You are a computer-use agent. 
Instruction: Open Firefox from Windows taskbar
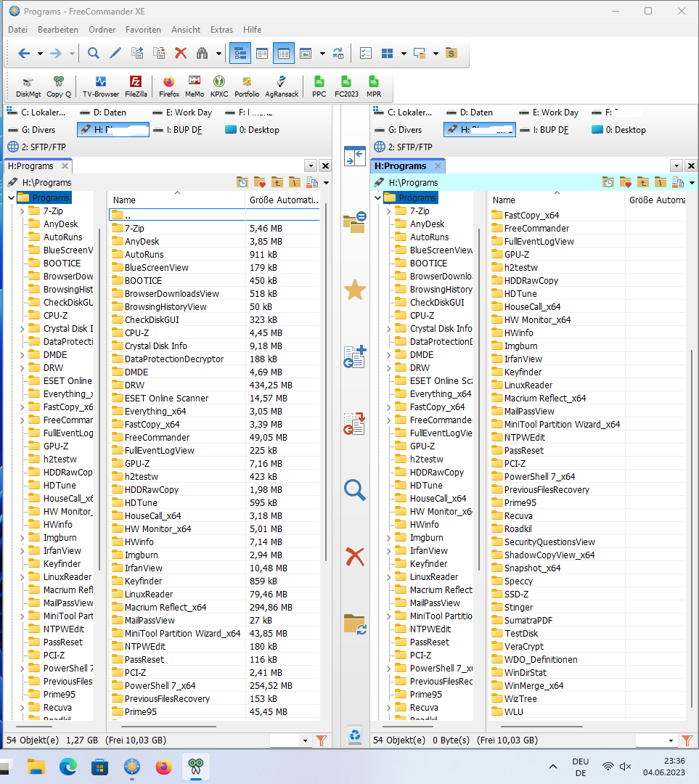click(x=163, y=767)
